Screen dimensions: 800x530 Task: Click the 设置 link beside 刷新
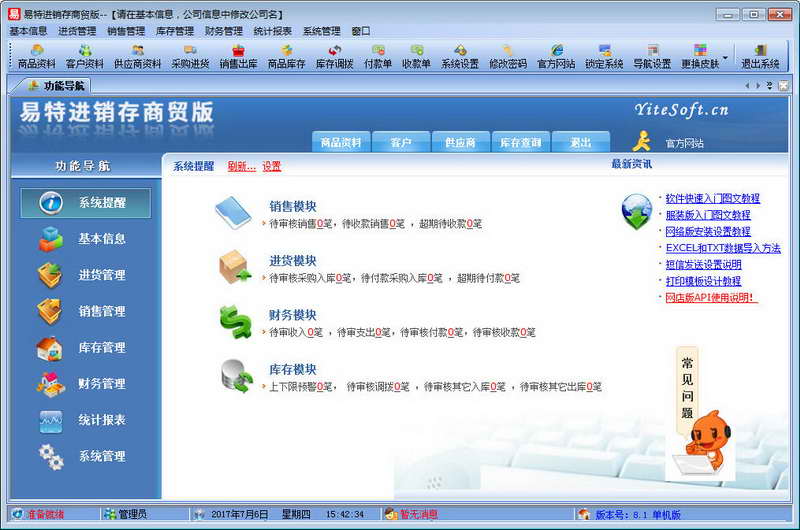(271, 166)
